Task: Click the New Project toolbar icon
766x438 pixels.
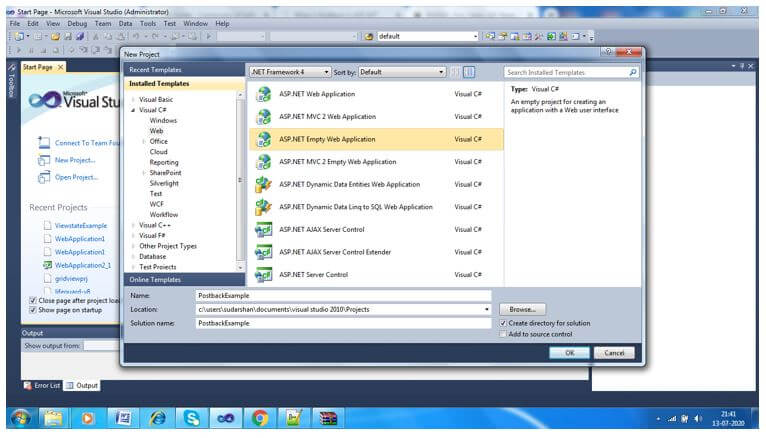Action: (20, 36)
